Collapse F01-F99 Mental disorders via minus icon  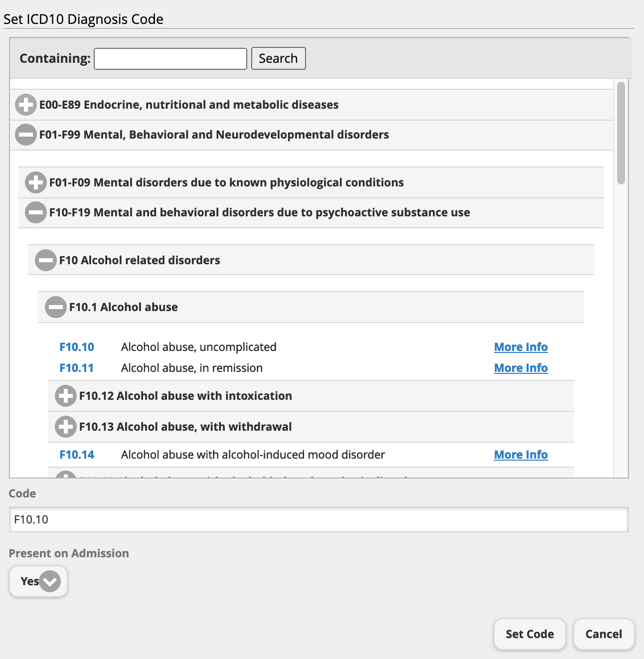25,135
